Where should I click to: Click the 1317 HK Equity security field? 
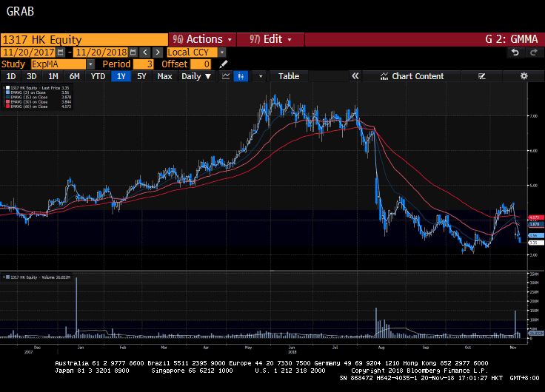pyautogui.click(x=84, y=40)
